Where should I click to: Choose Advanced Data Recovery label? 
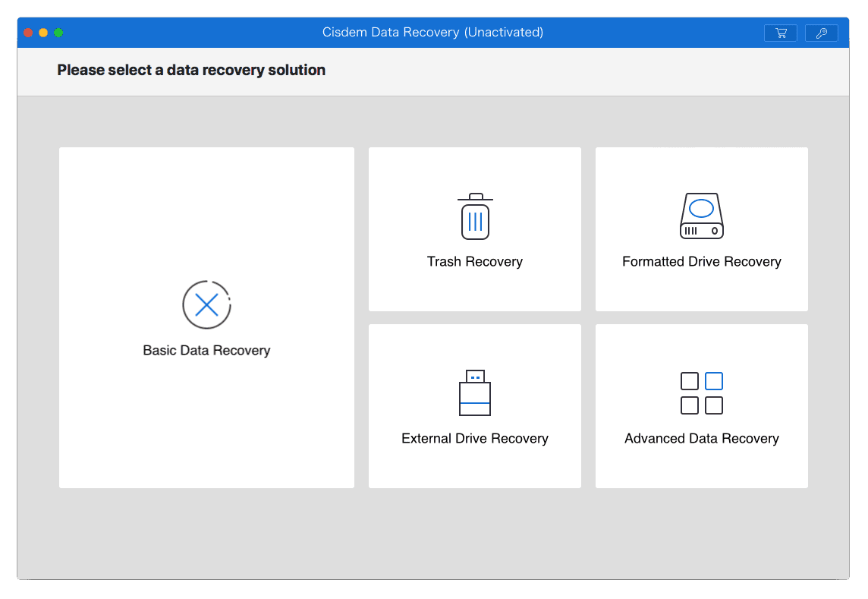tap(701, 438)
